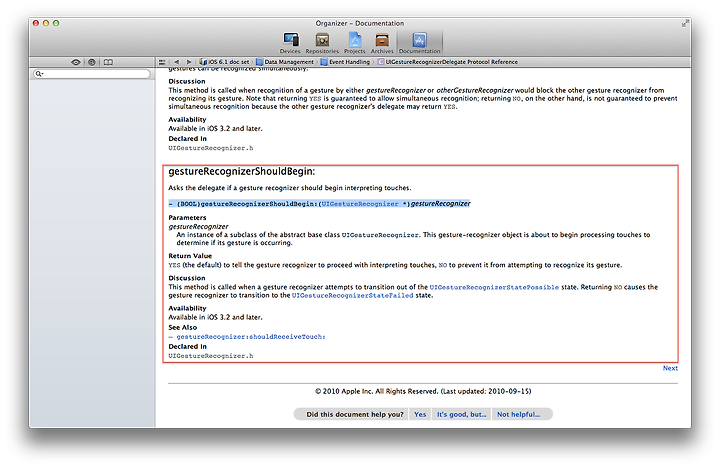Select the Documentation organizer tab
The image size is (720, 468).
pyautogui.click(x=419, y=43)
